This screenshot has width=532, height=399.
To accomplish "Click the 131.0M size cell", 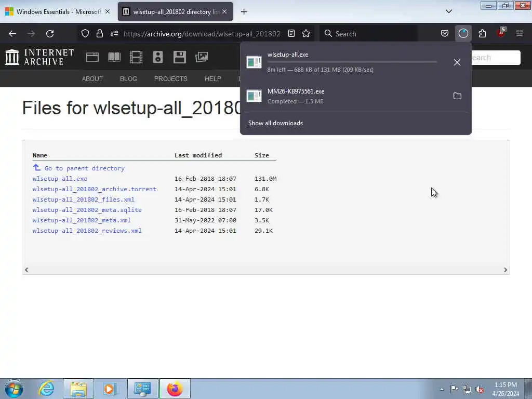I will (265, 179).
